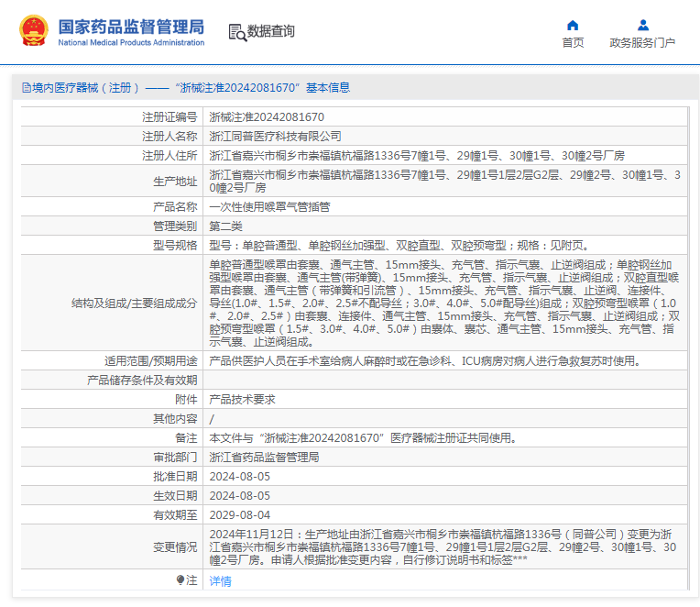Click the national emblem logo

tap(33, 31)
